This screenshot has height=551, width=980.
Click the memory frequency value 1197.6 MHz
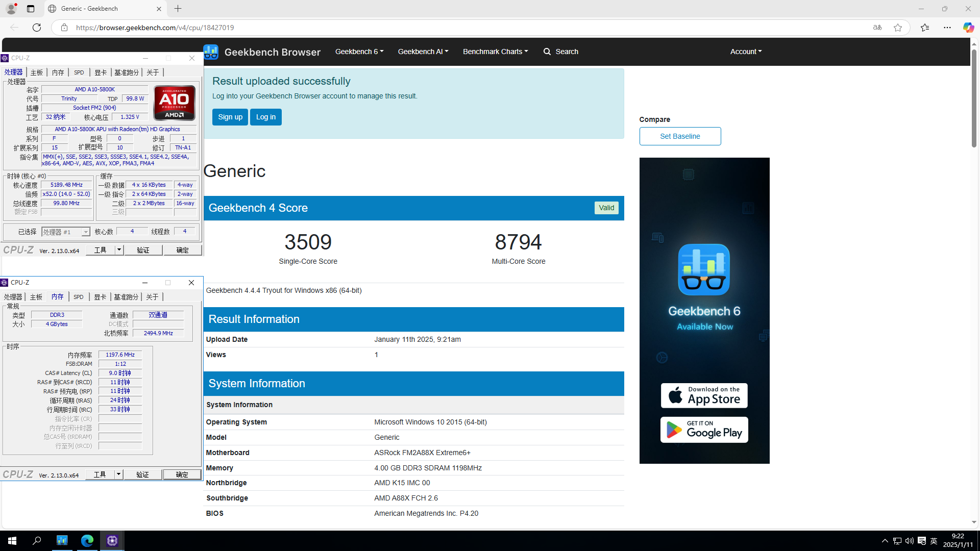[x=120, y=355]
